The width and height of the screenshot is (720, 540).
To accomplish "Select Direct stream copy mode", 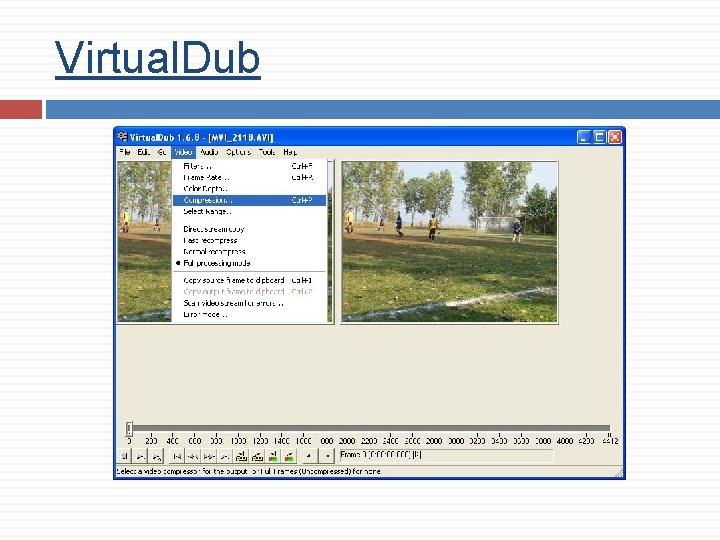I will (249, 229).
